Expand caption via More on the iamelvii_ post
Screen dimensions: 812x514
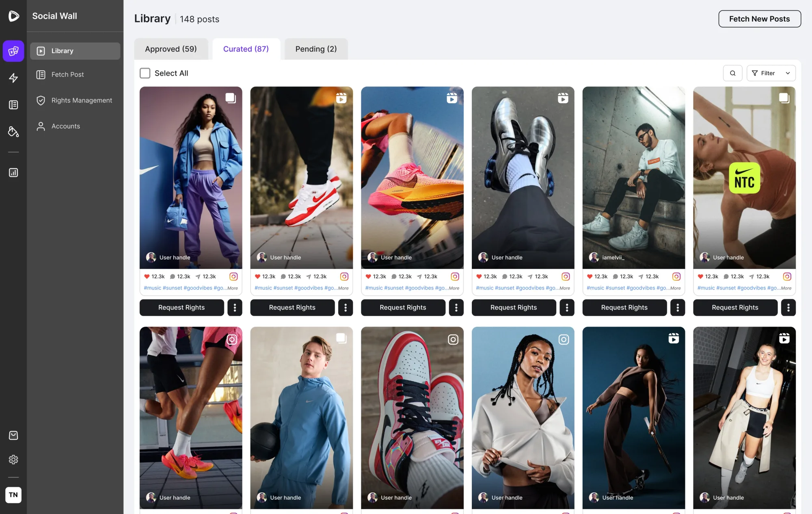point(676,288)
